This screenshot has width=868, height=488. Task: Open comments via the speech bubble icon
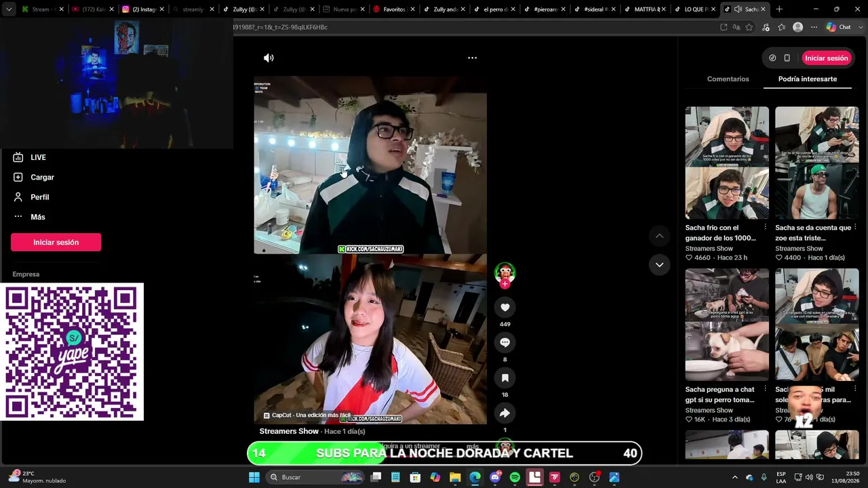coord(505,343)
